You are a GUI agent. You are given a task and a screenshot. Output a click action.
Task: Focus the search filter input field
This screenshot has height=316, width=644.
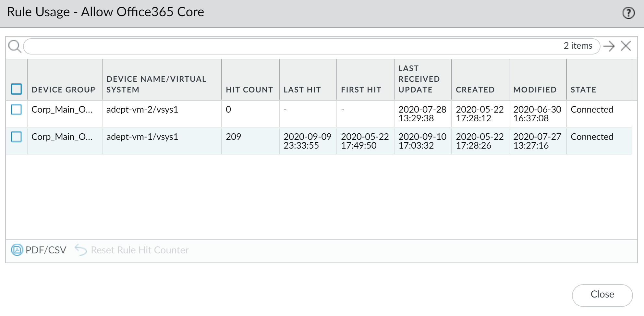click(x=292, y=46)
